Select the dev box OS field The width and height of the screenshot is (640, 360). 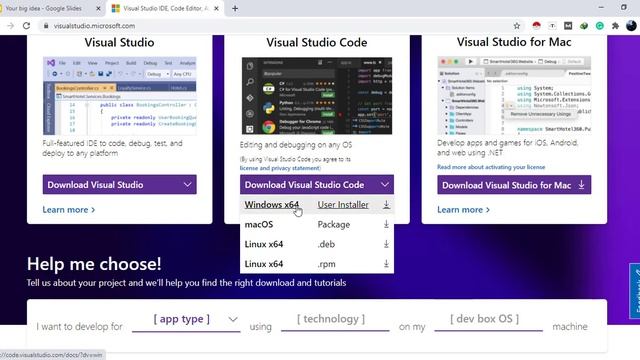(489, 319)
